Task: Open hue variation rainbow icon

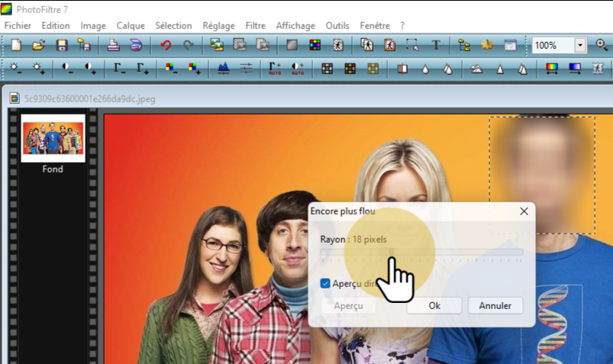Action: [552, 69]
